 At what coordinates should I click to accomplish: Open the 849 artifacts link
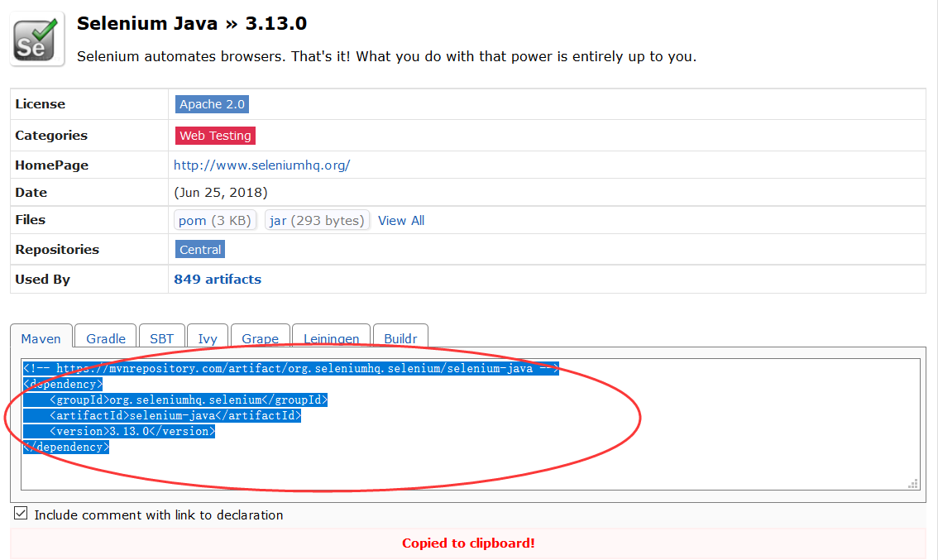click(x=218, y=280)
